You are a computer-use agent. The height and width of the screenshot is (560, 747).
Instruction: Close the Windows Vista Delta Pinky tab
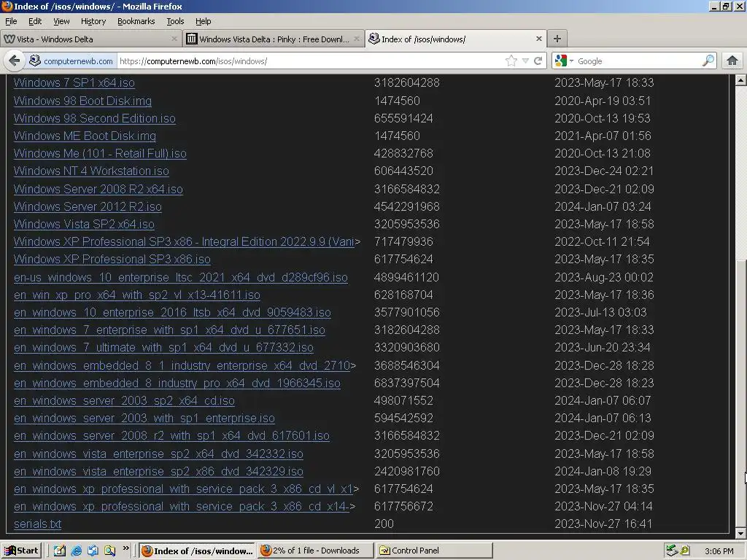tap(356, 39)
